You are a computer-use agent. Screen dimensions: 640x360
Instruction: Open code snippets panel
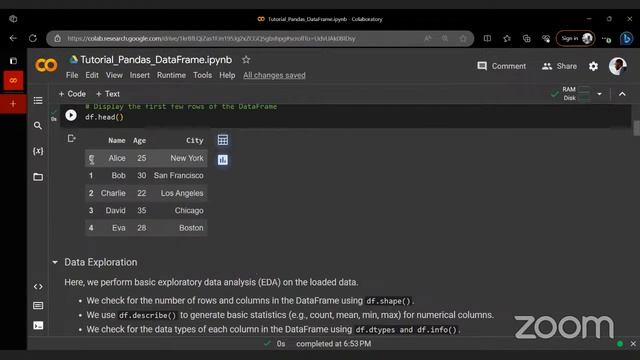(x=38, y=287)
